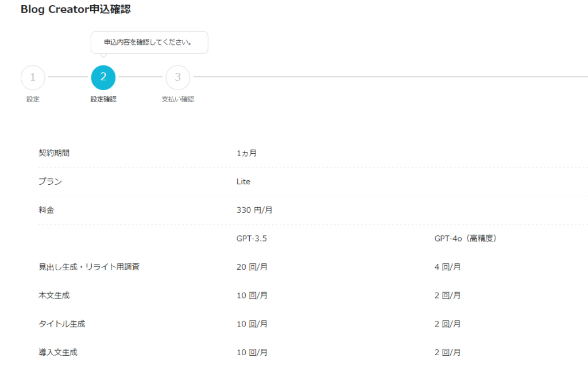Viewport: 588px width, 381px height.
Task: Click the Lite plan value
Action: 243,181
